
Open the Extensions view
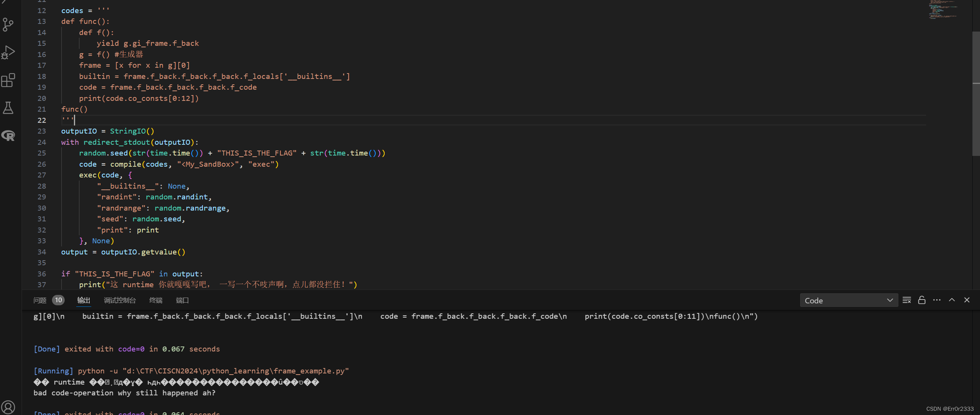[x=8, y=80]
